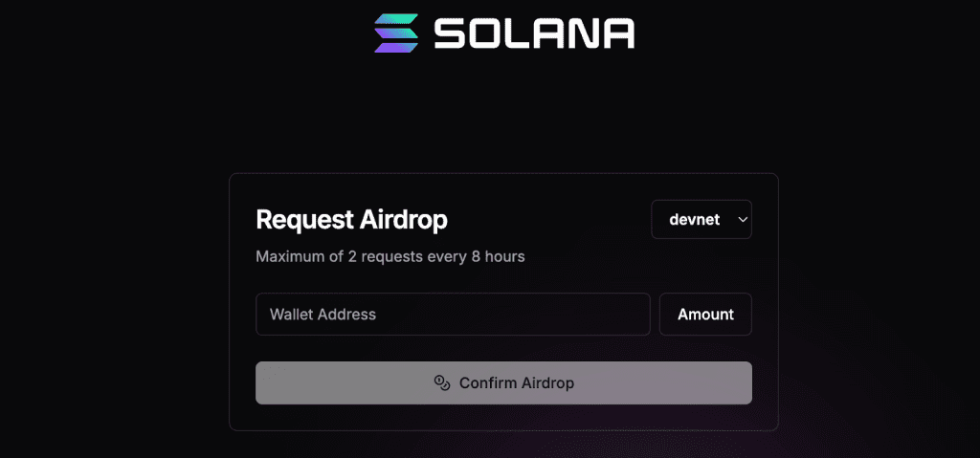Click the middle bar of Solana logo
The image size is (980, 458).
coord(395,33)
